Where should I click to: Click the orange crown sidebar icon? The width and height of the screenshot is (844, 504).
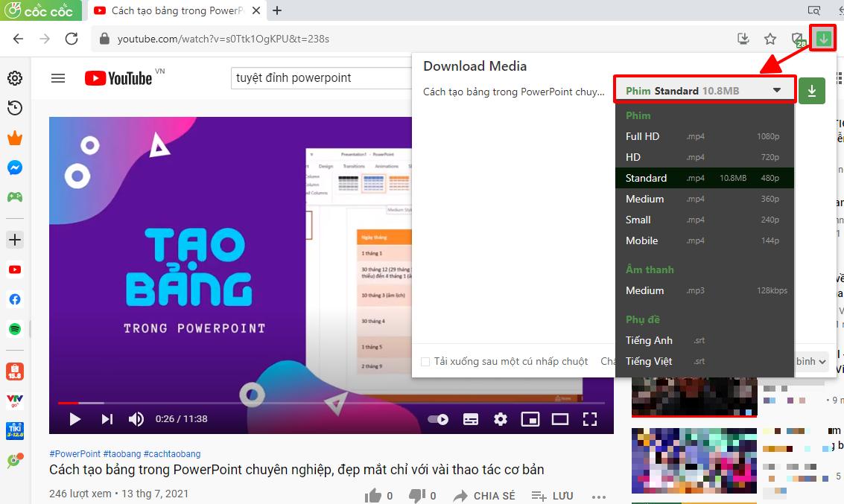click(x=15, y=138)
